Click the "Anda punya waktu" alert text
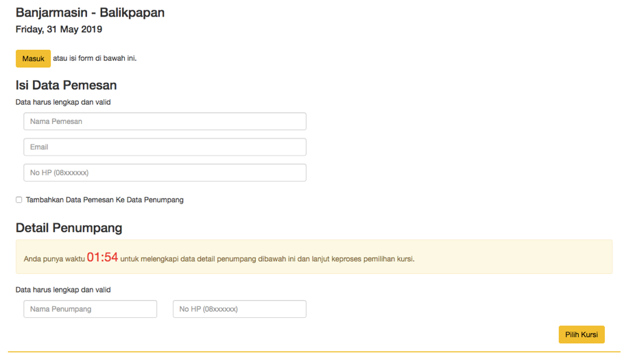This screenshot has height=361, width=644. (x=54, y=259)
